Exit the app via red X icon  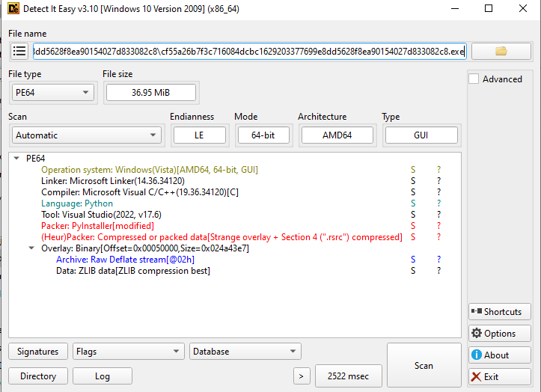(500, 377)
